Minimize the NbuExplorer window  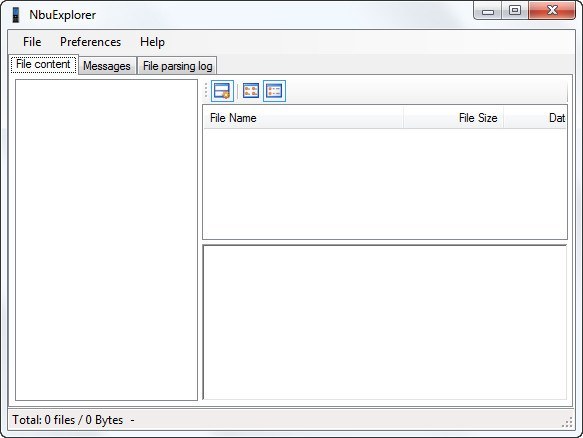point(487,11)
